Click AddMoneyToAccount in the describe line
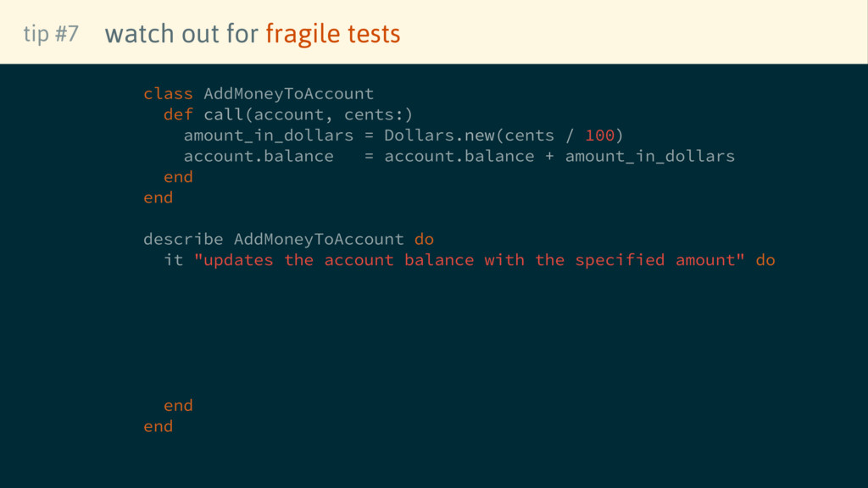The width and height of the screenshot is (868, 488). point(319,239)
